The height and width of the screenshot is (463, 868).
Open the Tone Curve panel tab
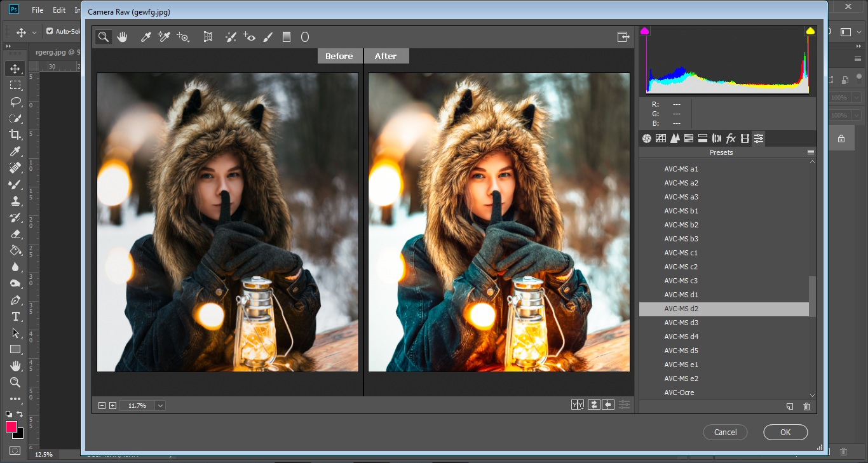click(661, 138)
